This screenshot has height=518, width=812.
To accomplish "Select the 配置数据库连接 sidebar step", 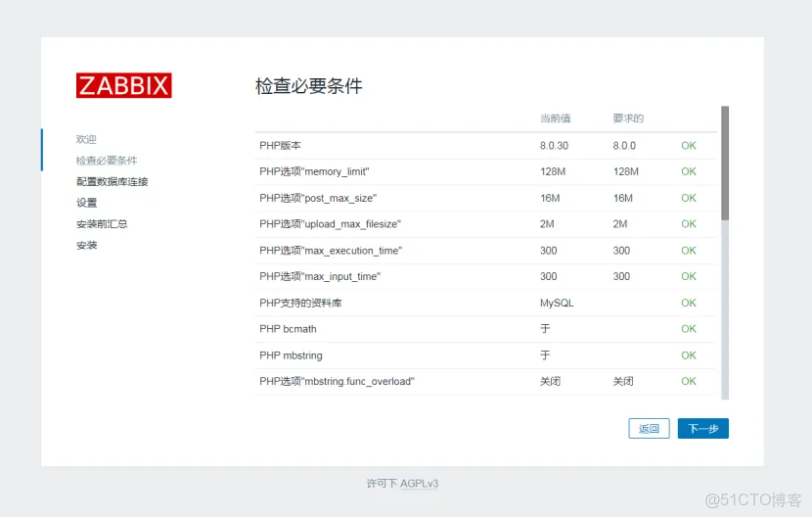I will coord(113,181).
